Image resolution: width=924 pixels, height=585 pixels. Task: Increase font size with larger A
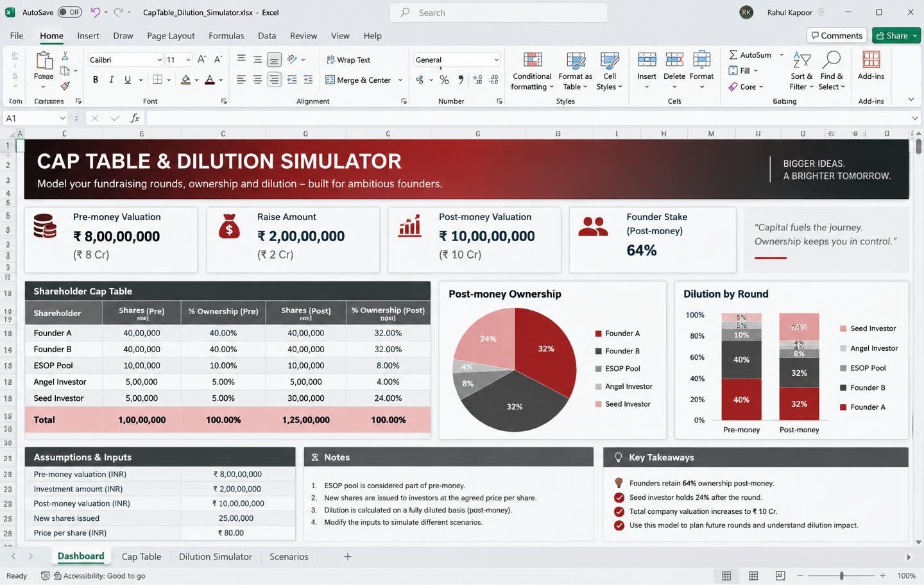(x=201, y=60)
